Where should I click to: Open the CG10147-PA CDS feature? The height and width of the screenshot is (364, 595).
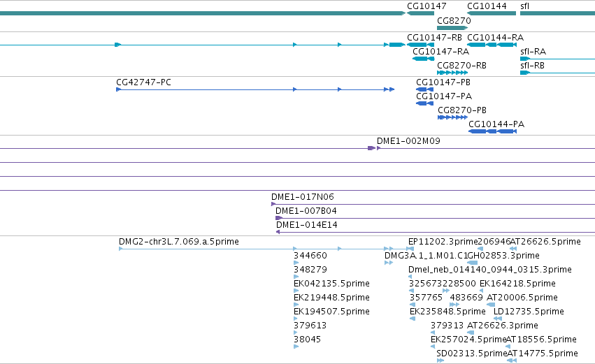click(x=424, y=103)
